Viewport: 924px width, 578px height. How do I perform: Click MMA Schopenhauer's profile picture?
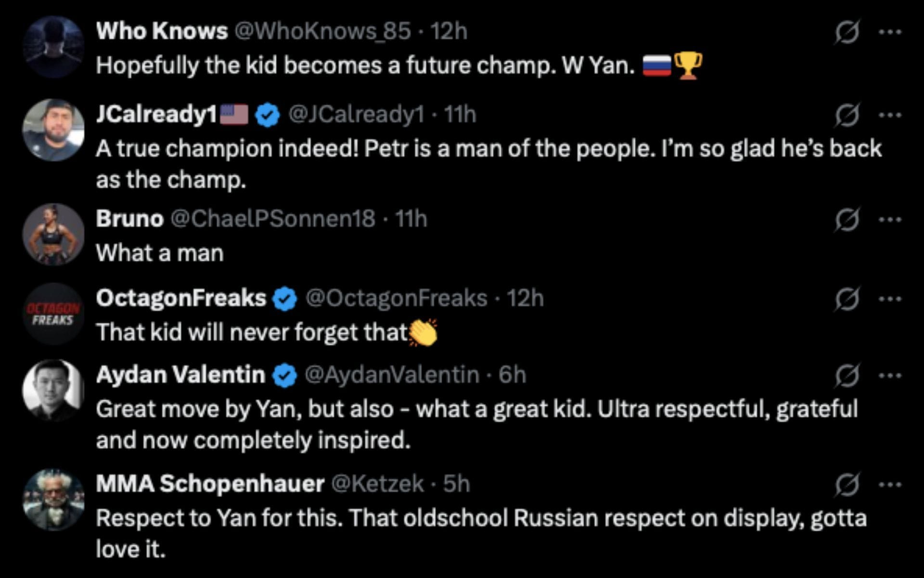point(53,499)
